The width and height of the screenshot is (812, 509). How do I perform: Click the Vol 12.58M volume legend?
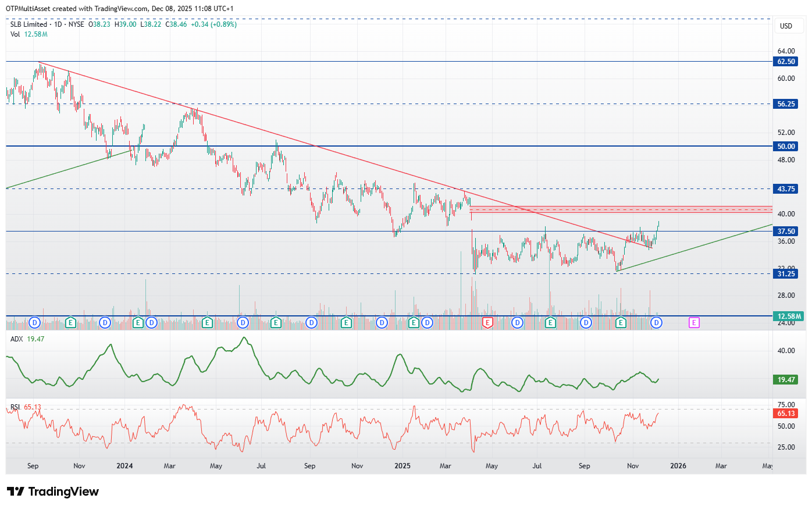(x=29, y=34)
